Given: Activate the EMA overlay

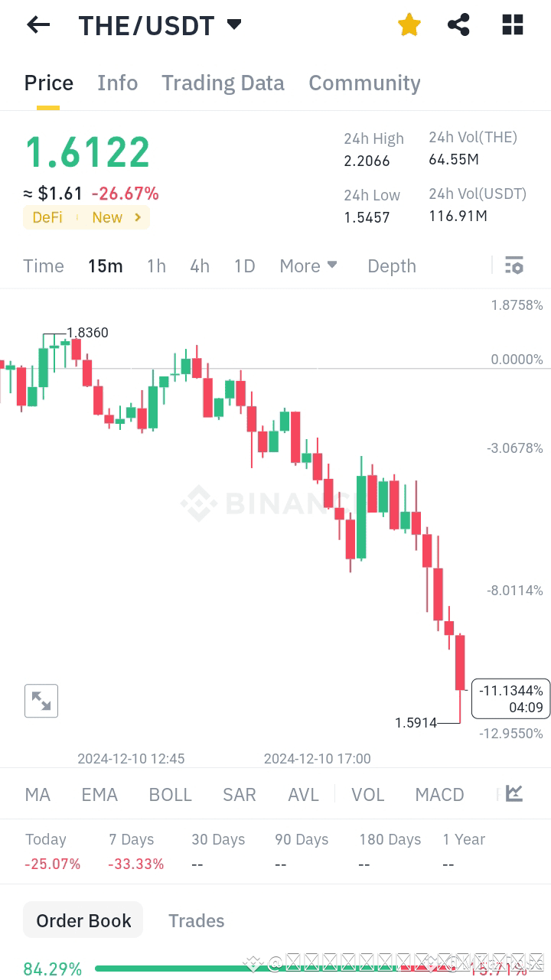Looking at the screenshot, I should pyautogui.click(x=99, y=795).
